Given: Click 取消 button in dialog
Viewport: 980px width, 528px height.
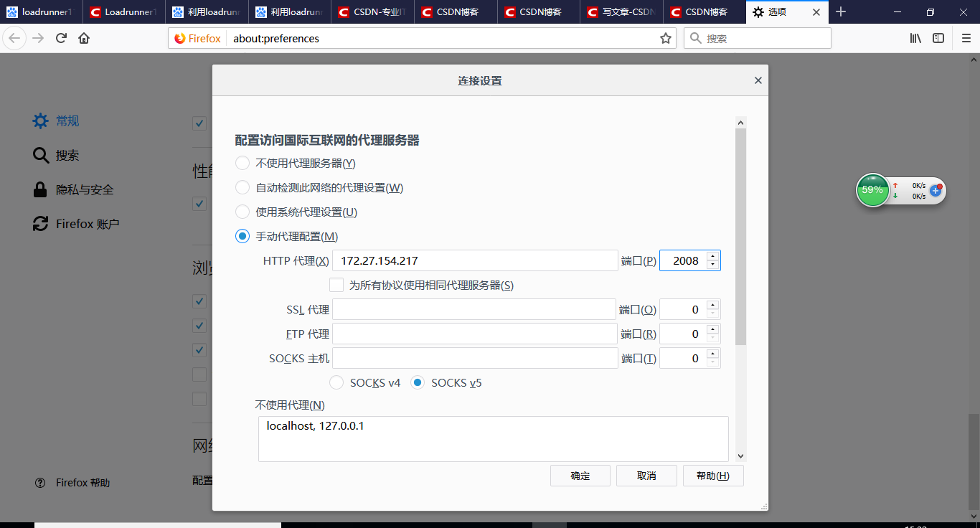Looking at the screenshot, I should coord(646,476).
